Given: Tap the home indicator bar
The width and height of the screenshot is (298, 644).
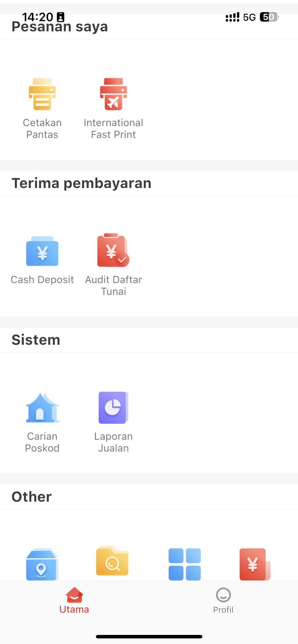Looking at the screenshot, I should click(x=149, y=637).
